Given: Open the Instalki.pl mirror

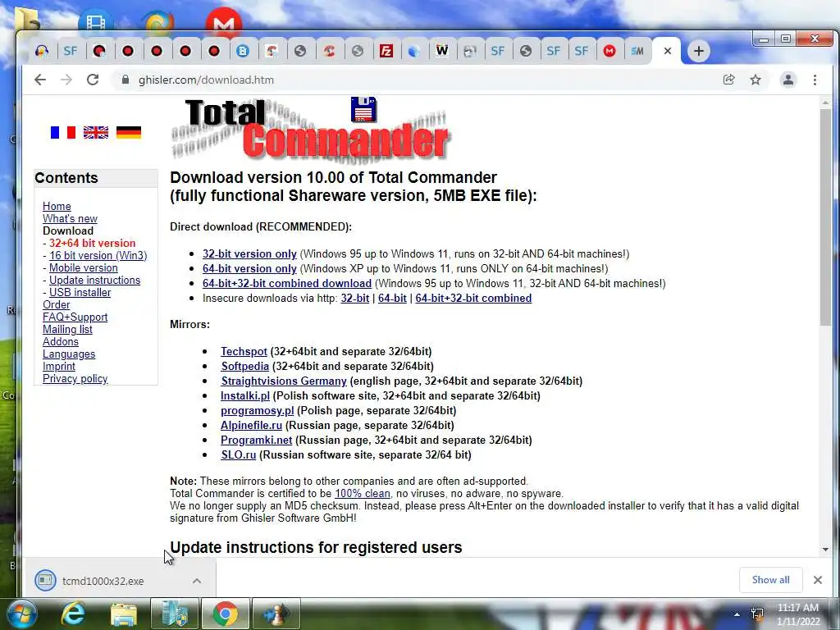Looking at the screenshot, I should (245, 396).
